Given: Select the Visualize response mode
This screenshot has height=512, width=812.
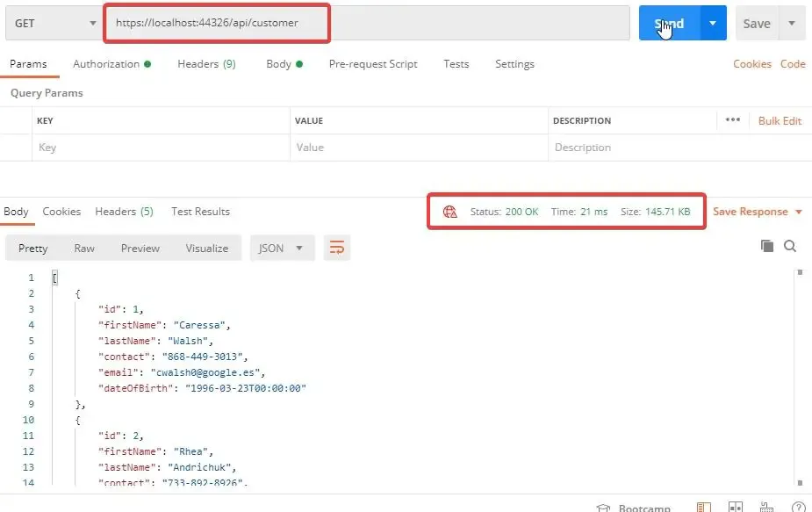Looking at the screenshot, I should [206, 249].
